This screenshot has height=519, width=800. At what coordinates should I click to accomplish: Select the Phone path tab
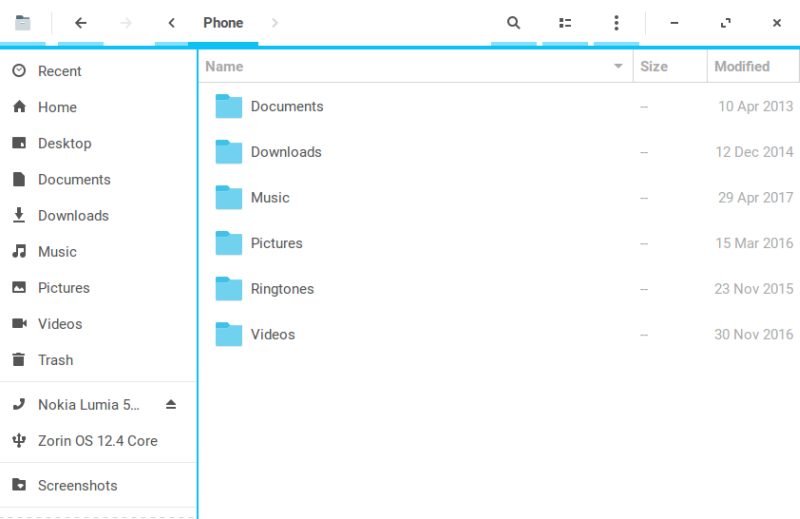point(223,22)
